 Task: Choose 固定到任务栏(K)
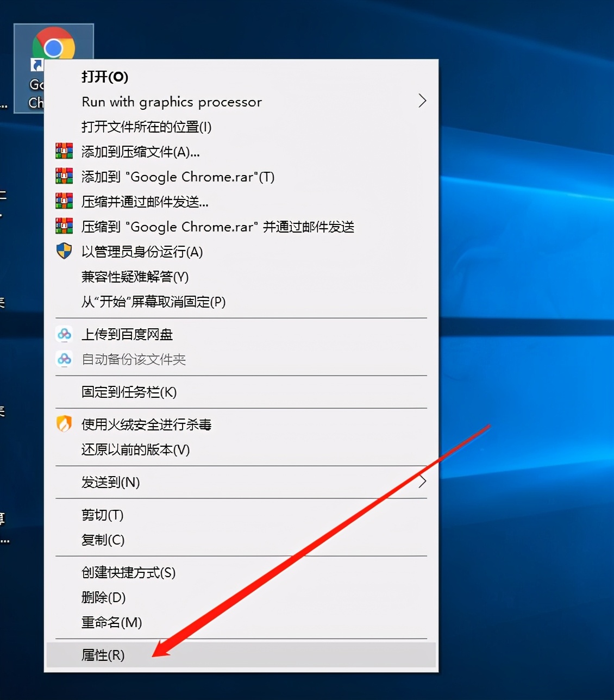tap(241, 392)
